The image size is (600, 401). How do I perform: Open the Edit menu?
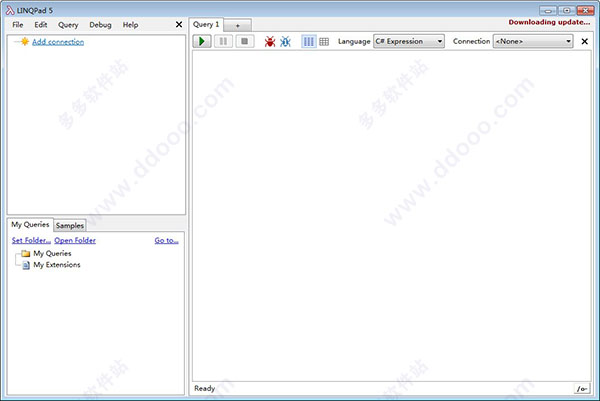tap(41, 25)
